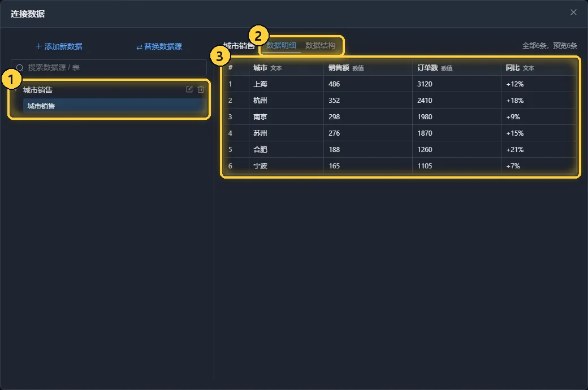Click the +7% growth cell
This screenshot has height=390, width=588.
tap(538, 166)
